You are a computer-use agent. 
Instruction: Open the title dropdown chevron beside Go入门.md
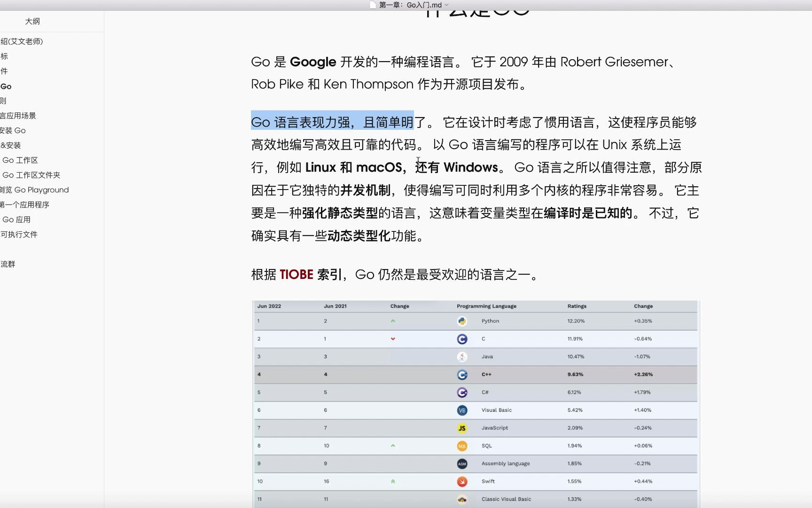446,5
